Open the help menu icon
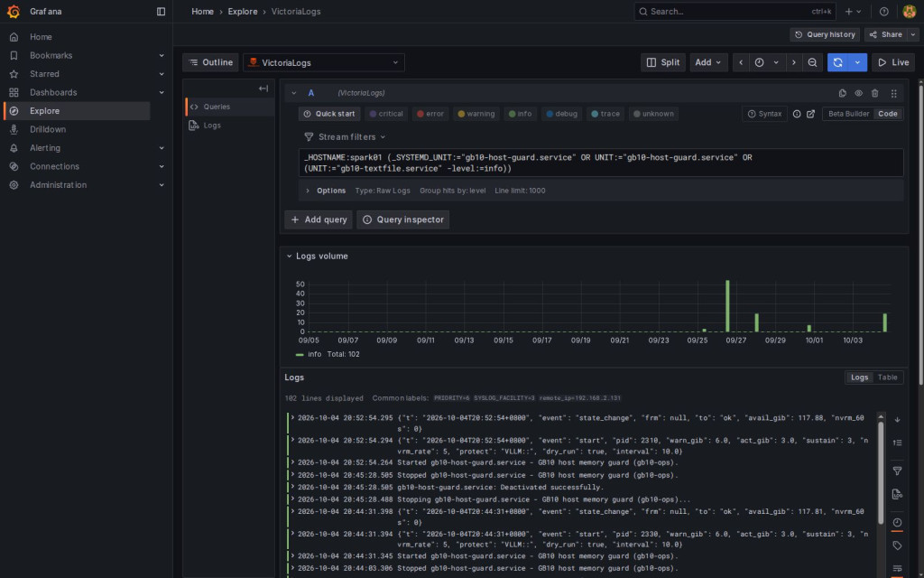 [883, 11]
